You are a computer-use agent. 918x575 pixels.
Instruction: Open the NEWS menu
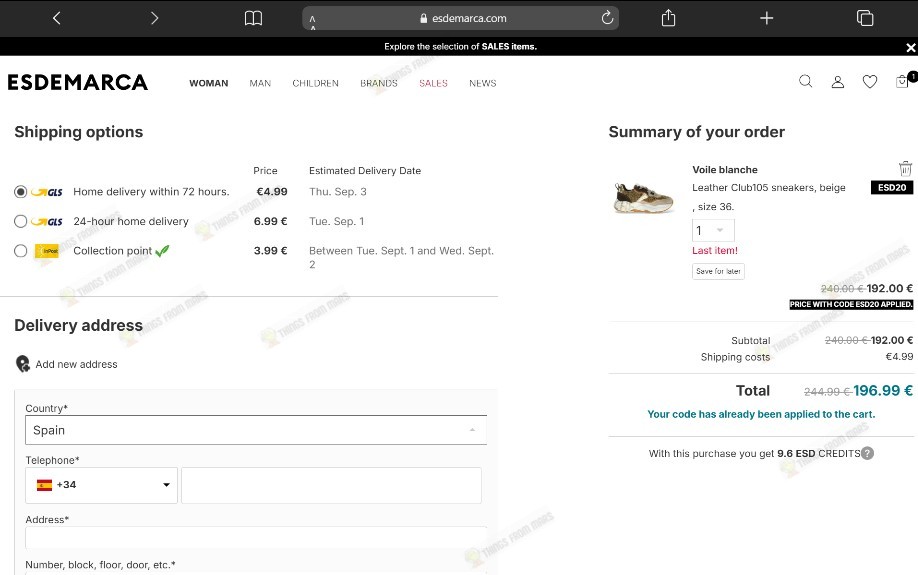[482, 83]
